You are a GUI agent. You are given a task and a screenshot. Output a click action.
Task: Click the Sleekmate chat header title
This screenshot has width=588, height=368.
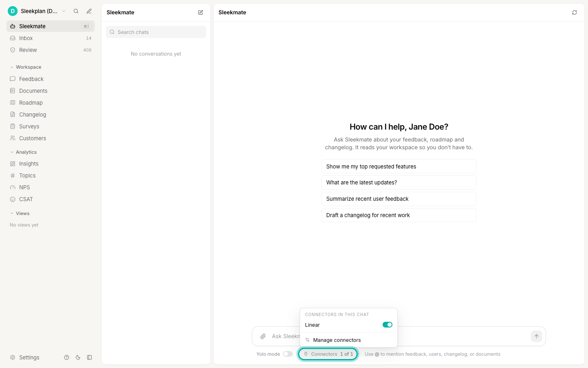(232, 12)
